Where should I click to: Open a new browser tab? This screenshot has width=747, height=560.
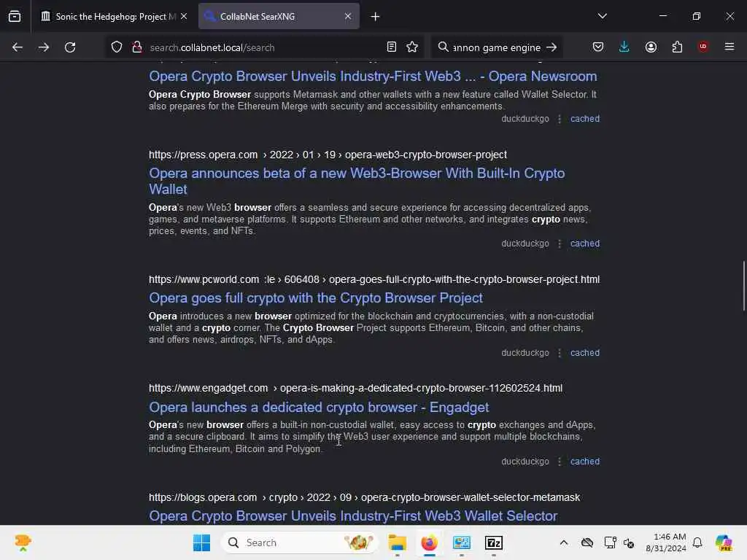click(x=376, y=17)
